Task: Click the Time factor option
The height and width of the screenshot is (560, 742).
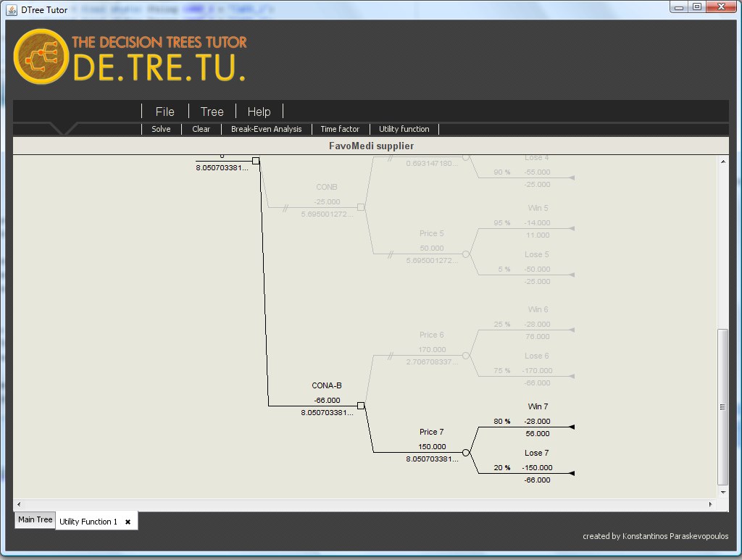Action: 340,129
